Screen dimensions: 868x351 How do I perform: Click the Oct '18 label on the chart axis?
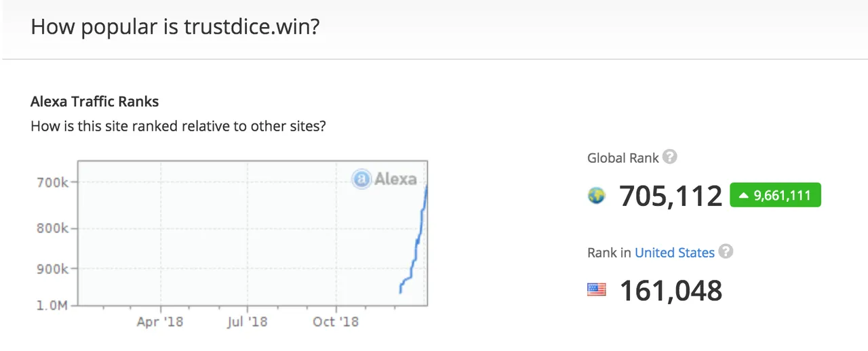336,321
